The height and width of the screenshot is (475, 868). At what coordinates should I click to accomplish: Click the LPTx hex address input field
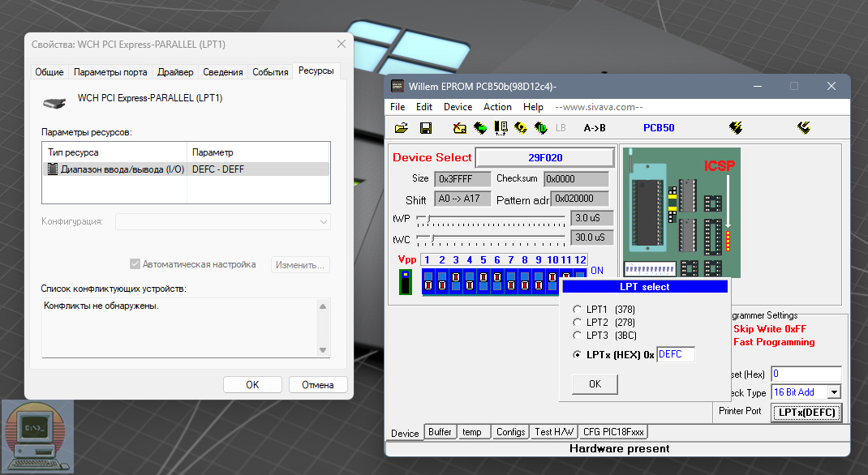pyautogui.click(x=675, y=354)
